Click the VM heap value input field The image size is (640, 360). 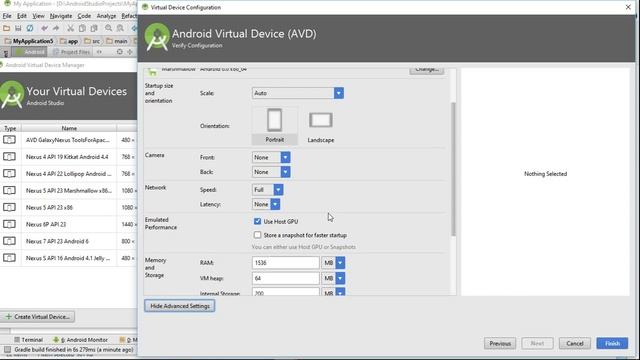click(285, 278)
